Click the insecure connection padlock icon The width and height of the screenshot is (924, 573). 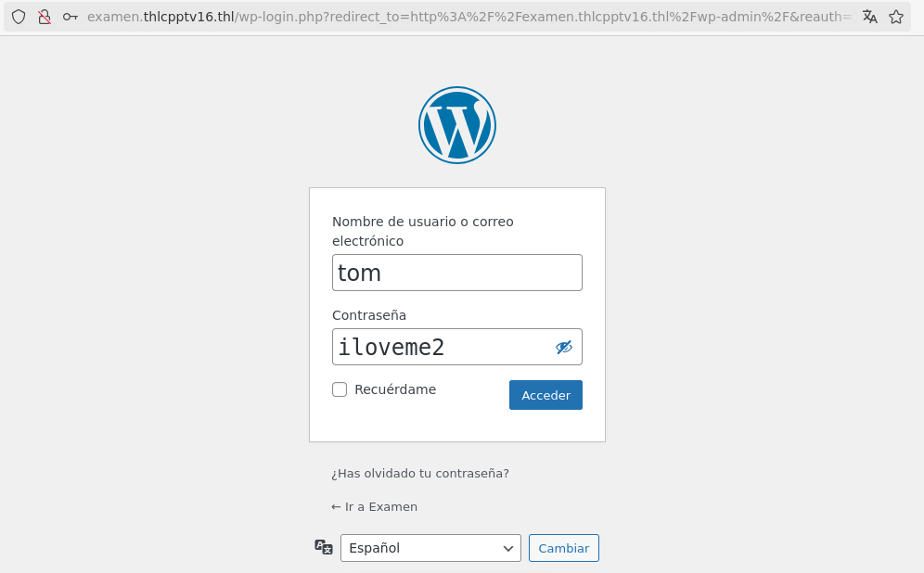pos(45,17)
